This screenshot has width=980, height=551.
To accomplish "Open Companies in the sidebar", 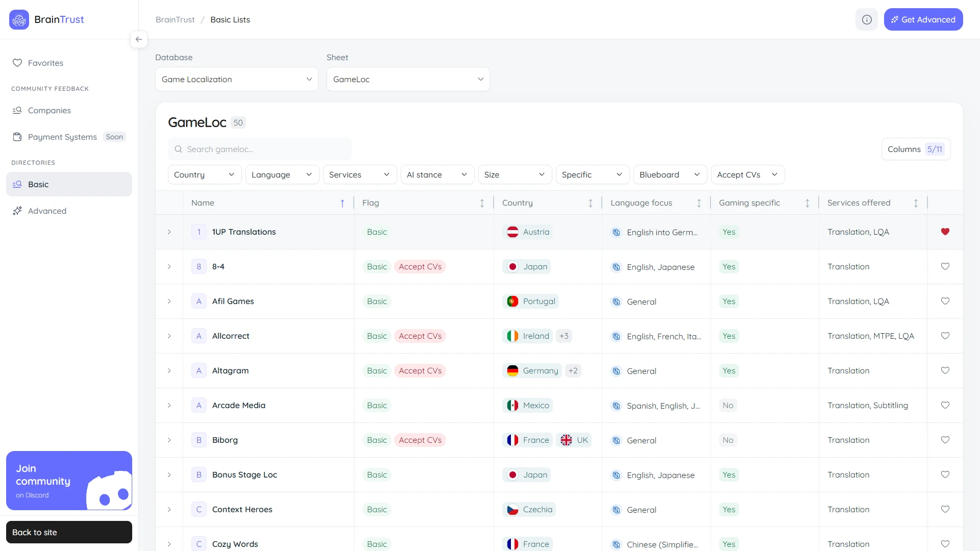I will click(x=69, y=110).
